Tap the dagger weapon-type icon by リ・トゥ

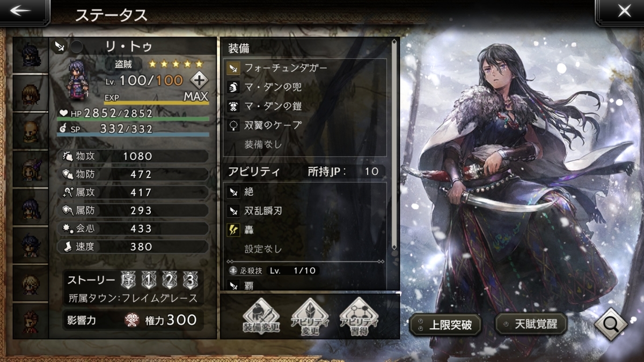tap(58, 46)
